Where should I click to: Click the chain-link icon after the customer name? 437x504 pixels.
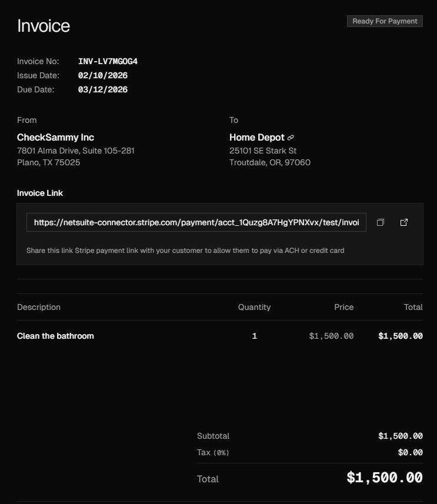click(291, 137)
